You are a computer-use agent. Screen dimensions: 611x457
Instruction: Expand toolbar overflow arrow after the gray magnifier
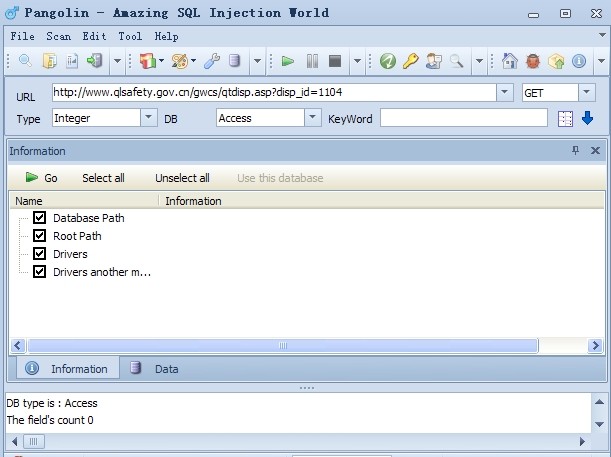coord(479,61)
